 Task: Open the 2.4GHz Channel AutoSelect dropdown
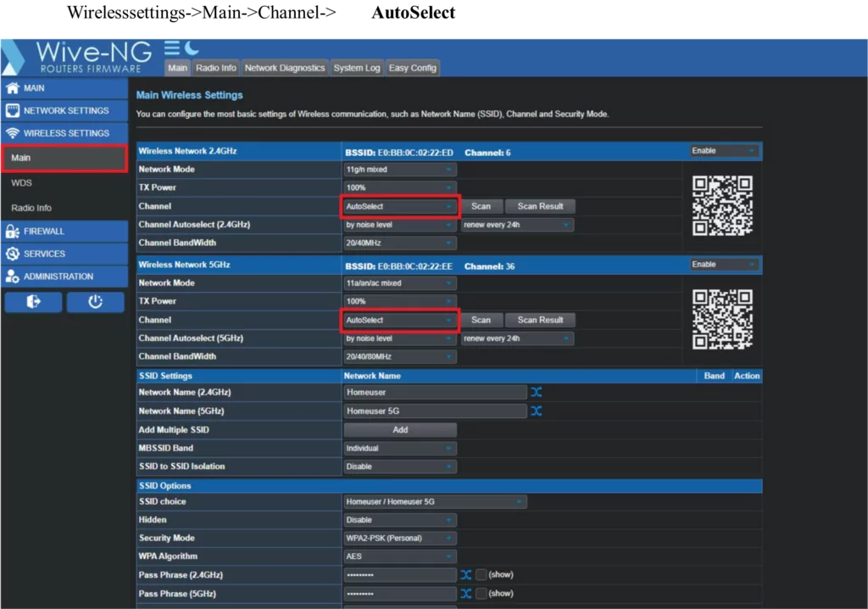coord(399,206)
